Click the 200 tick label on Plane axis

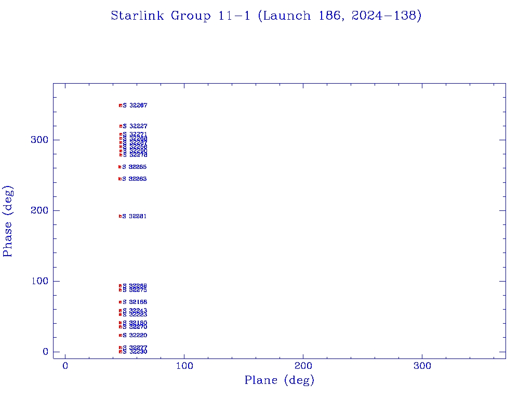pyautogui.click(x=303, y=366)
